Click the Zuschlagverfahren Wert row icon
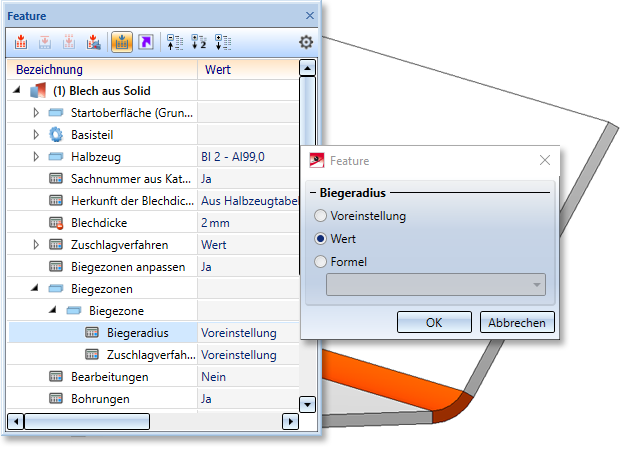The height and width of the screenshot is (454, 628). (56, 245)
